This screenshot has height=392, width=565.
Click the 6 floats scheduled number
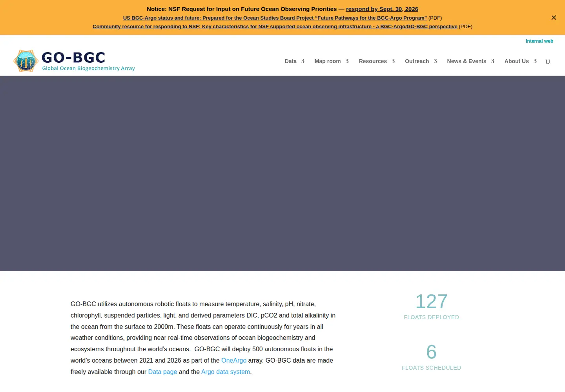(x=432, y=352)
